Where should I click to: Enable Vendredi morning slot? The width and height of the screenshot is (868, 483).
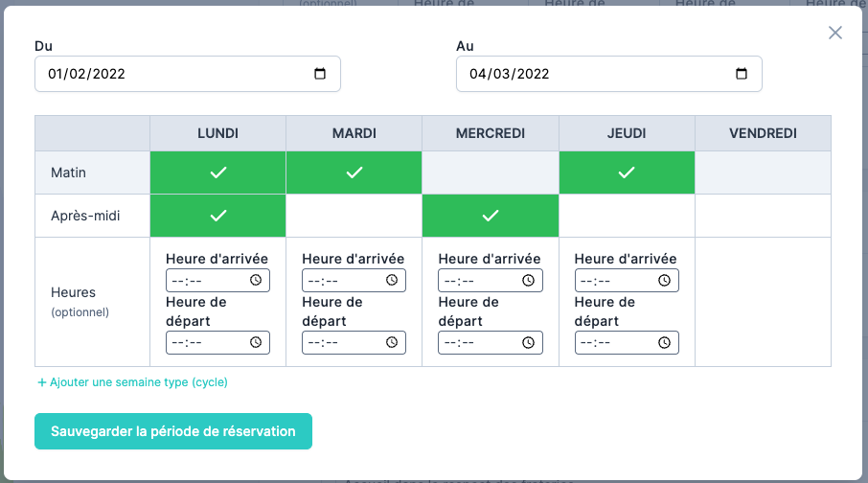pos(763,172)
